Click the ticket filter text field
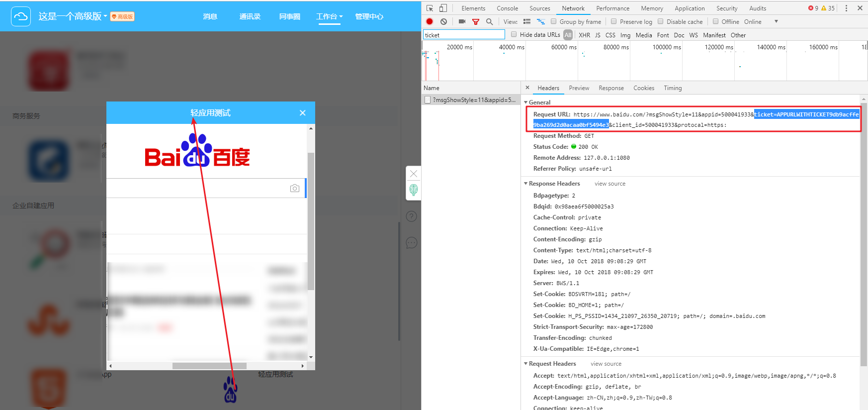This screenshot has width=868, height=410. (463, 35)
